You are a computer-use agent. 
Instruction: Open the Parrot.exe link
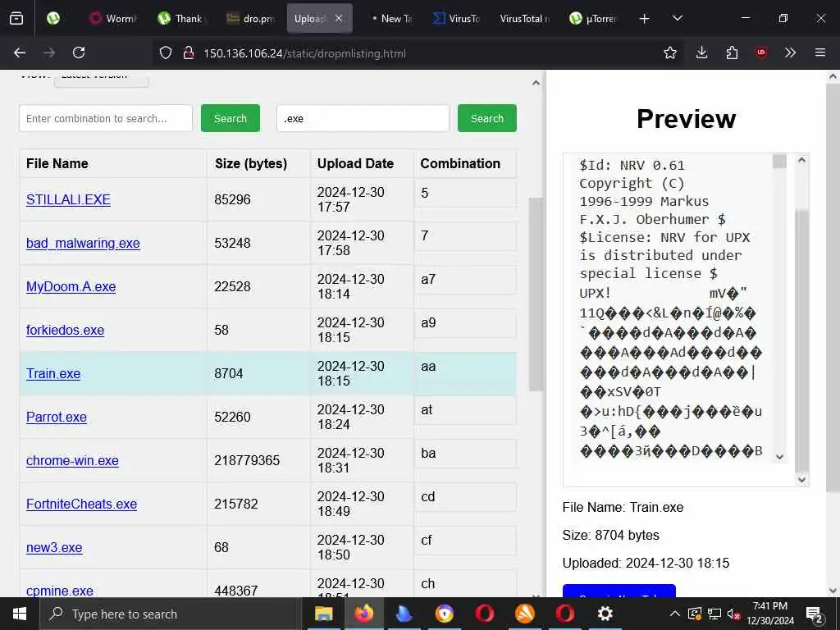(x=57, y=417)
